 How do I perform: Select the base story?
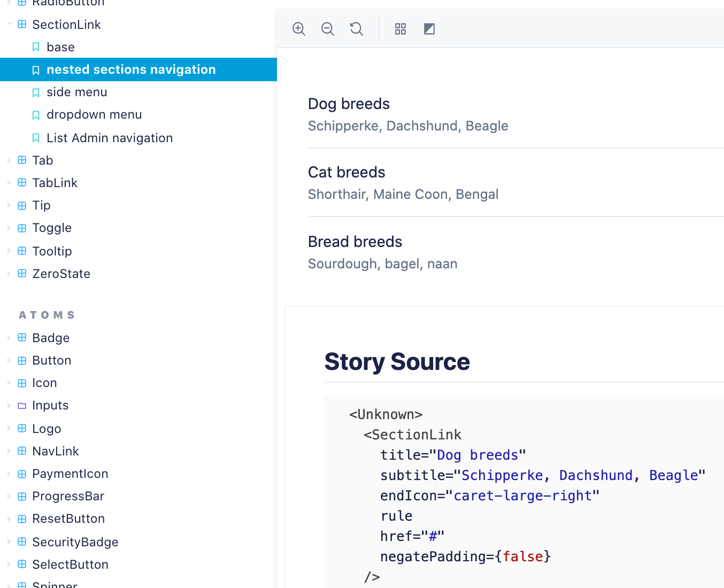(60, 47)
